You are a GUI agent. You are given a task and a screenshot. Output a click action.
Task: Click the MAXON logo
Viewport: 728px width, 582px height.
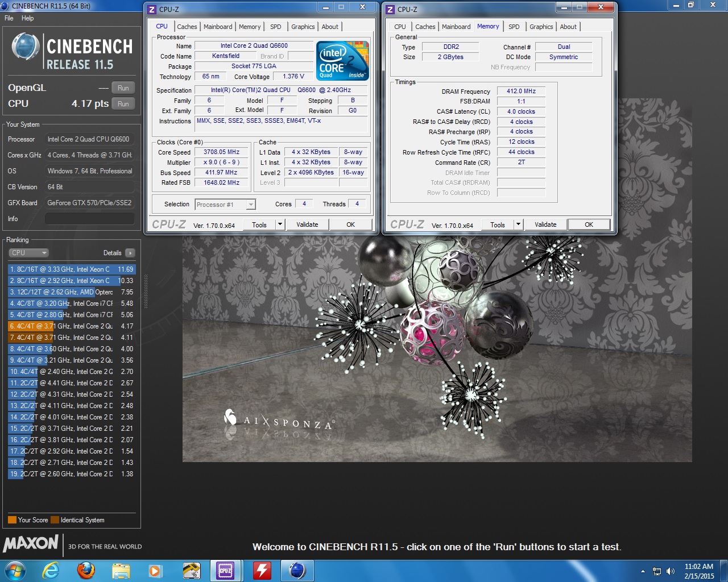click(31, 543)
